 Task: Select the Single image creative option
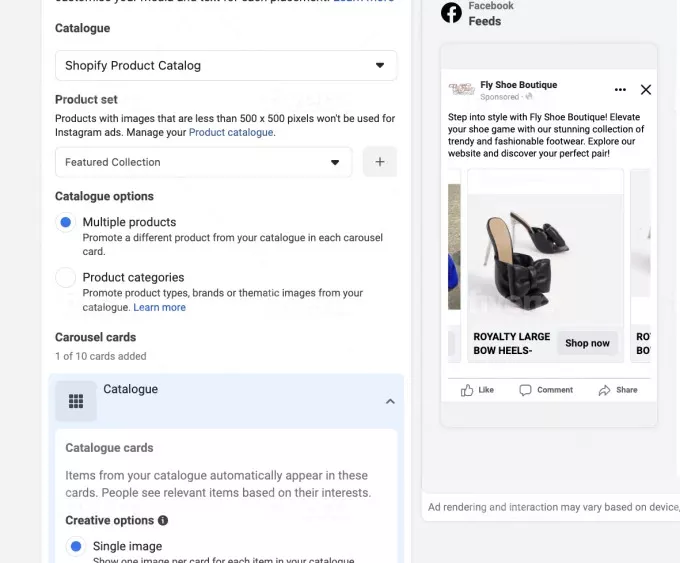coord(76,546)
